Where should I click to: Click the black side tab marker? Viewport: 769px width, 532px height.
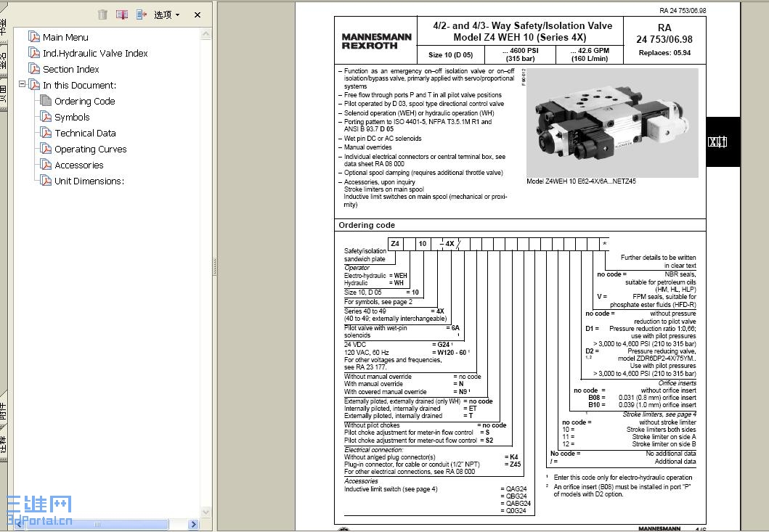point(723,142)
